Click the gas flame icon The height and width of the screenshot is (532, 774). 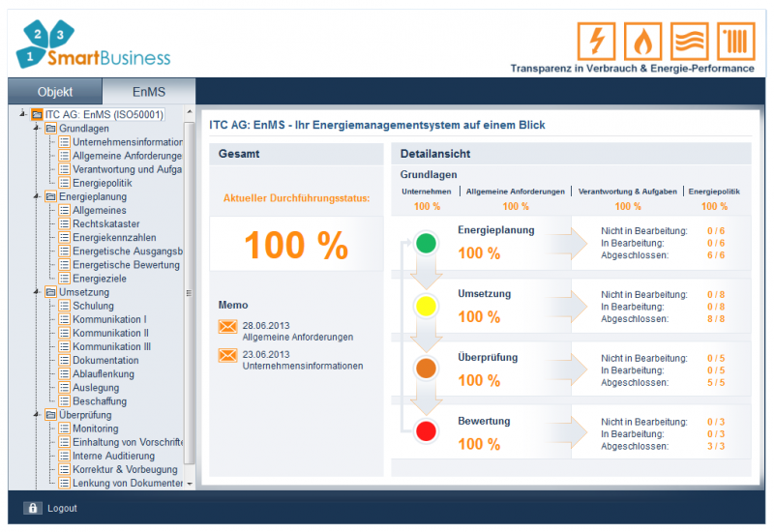(x=642, y=41)
